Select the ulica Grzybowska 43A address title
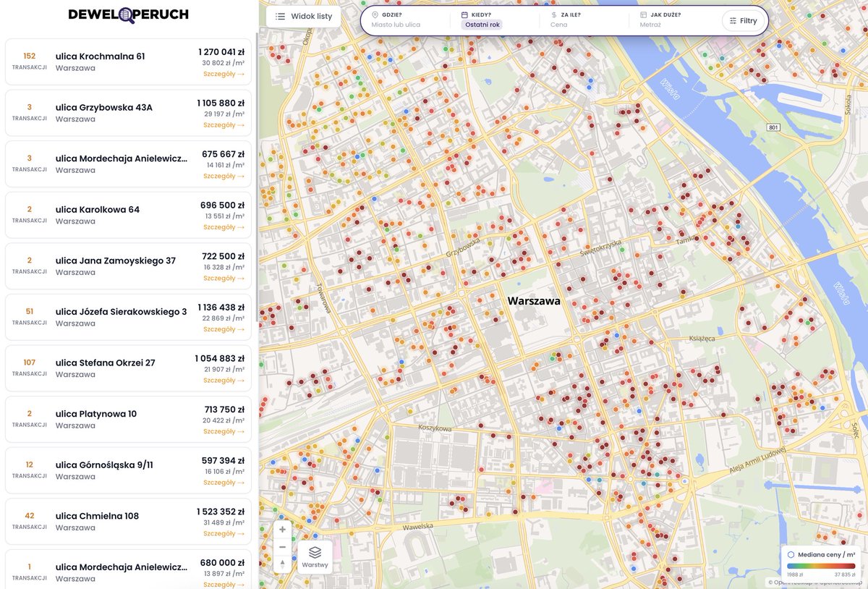The height and width of the screenshot is (589, 868). coord(104,108)
